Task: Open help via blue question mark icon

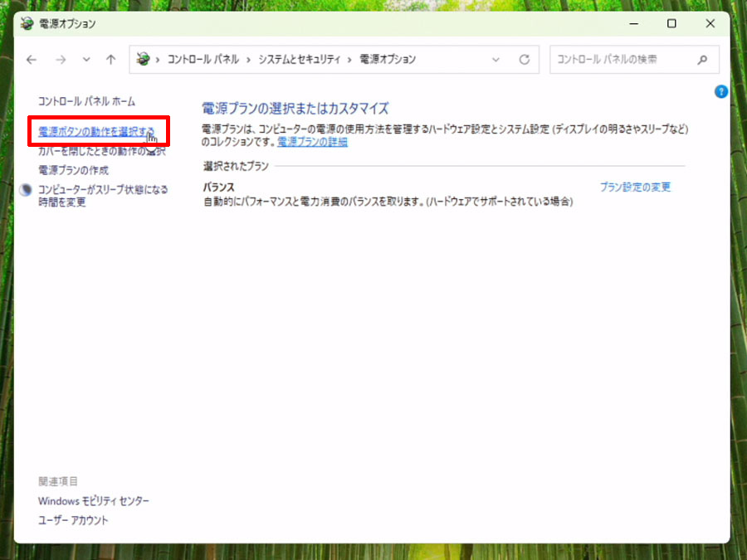Action: 721,91
